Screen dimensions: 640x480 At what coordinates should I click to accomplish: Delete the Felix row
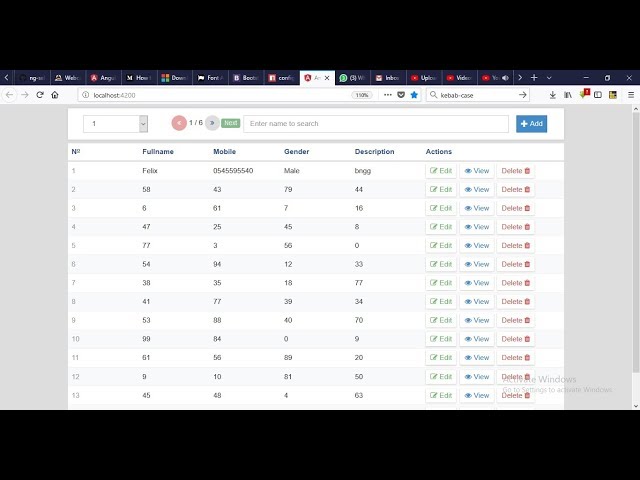tap(516, 171)
